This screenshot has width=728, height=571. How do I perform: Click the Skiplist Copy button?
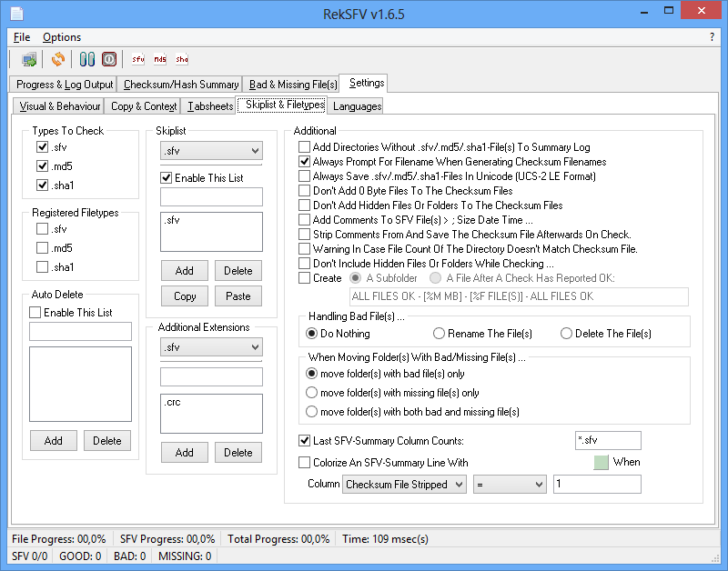click(x=185, y=296)
